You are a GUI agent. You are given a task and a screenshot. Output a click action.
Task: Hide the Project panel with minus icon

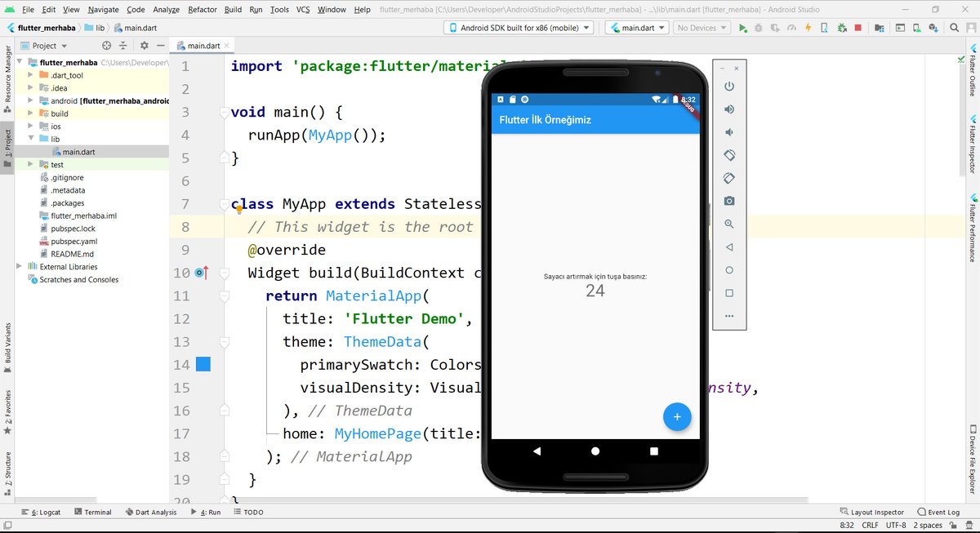click(159, 46)
